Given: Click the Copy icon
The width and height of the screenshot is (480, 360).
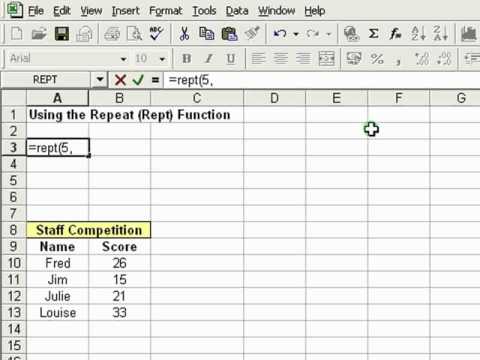Looking at the screenshot, I should click(206, 34).
